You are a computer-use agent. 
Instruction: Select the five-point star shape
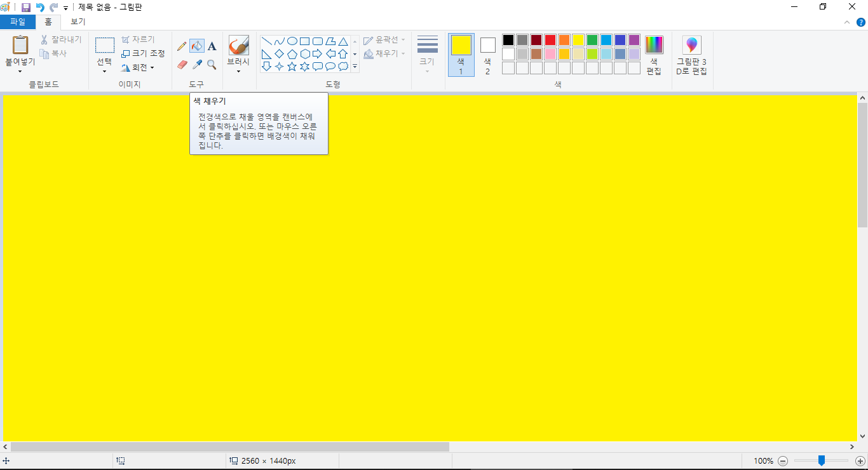[292, 66]
